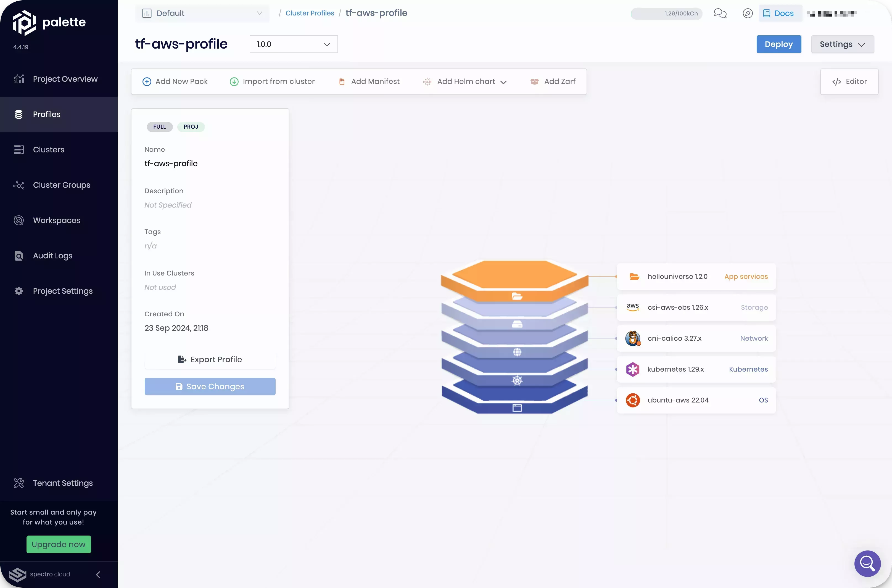The image size is (892, 588).
Task: Select the PROJ scope badge
Action: (191, 127)
